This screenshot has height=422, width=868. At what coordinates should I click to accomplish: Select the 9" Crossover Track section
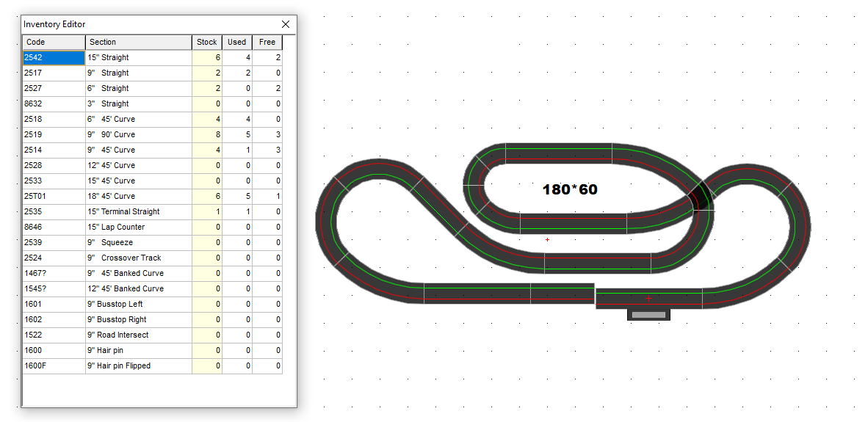tap(139, 258)
